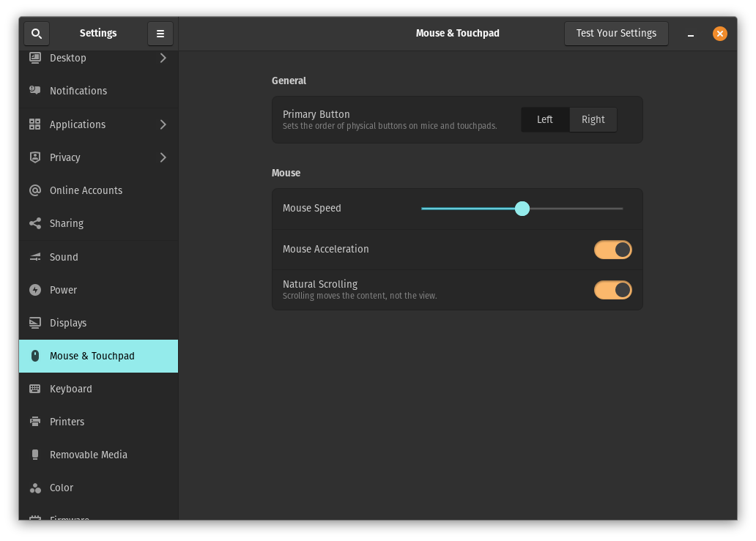Screen dimensions: 756x541
Task: Click the Color icon
Action: [34, 488]
